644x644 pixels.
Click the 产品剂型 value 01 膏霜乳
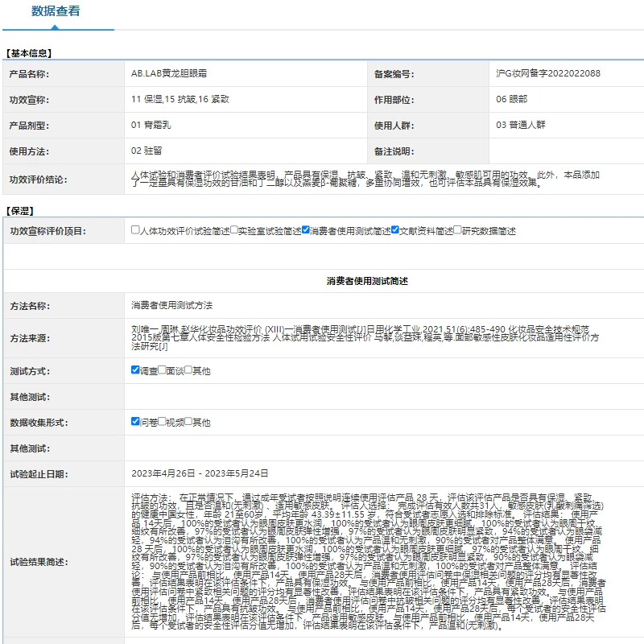point(155,126)
